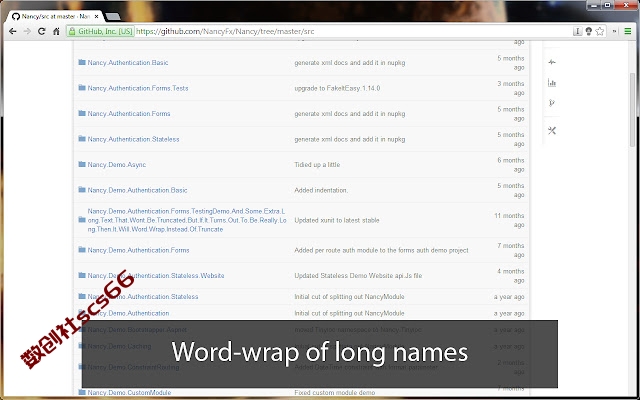The height and width of the screenshot is (400, 640).
Task: Go to the browser Home icon
Action: [56, 31]
